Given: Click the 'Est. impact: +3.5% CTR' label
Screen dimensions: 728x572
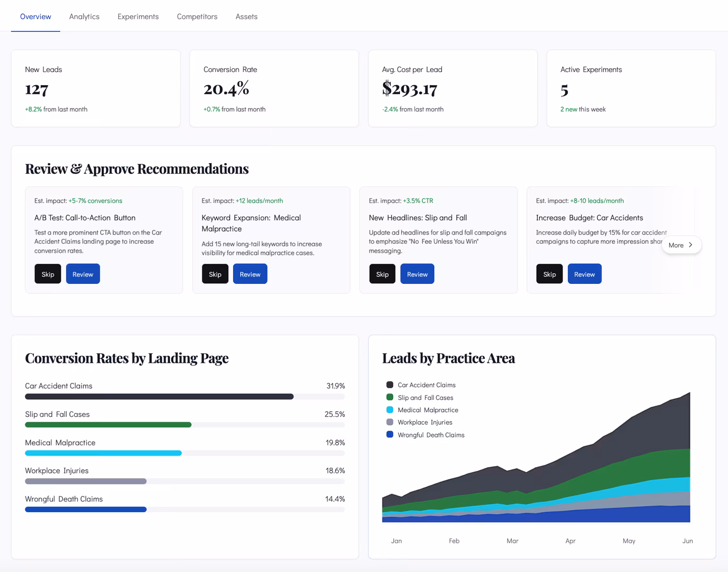Looking at the screenshot, I should [x=401, y=201].
